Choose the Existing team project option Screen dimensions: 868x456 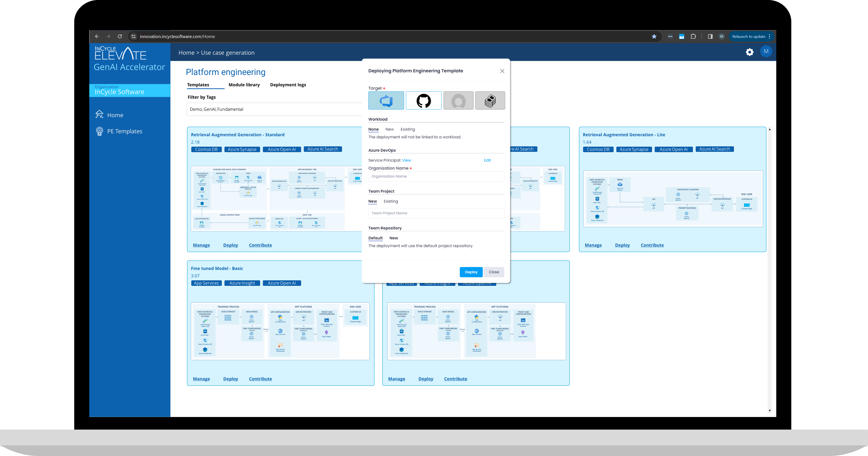coord(391,201)
